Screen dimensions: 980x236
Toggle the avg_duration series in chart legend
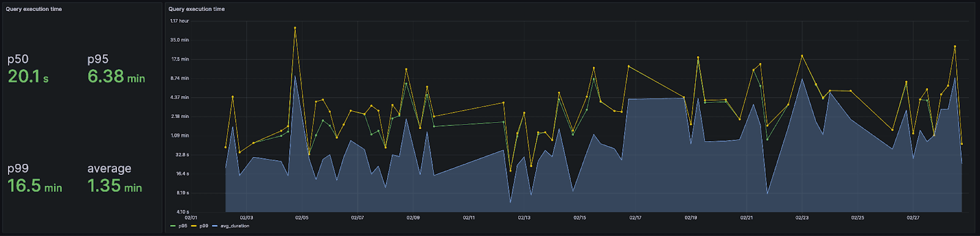coord(235,226)
